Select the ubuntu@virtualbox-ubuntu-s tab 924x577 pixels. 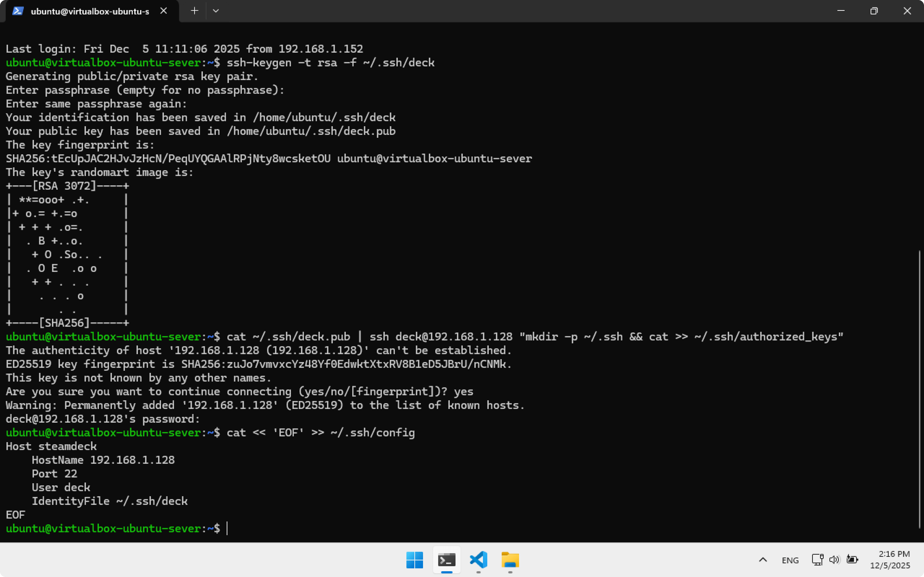coord(90,12)
